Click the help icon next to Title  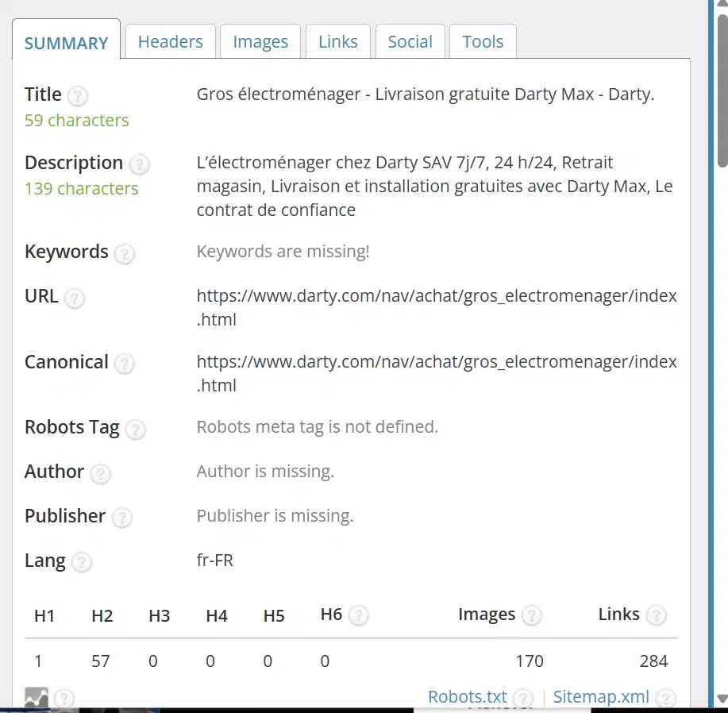coord(77,96)
